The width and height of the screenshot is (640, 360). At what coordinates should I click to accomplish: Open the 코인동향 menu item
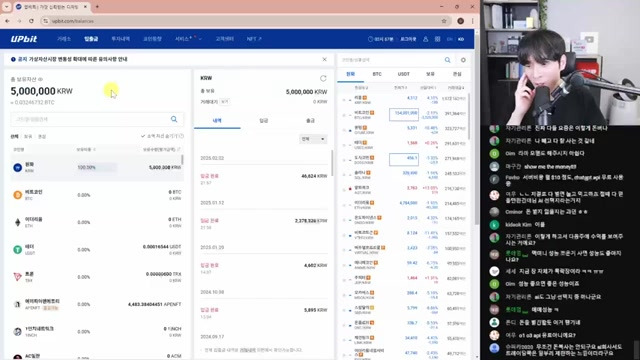(x=152, y=39)
